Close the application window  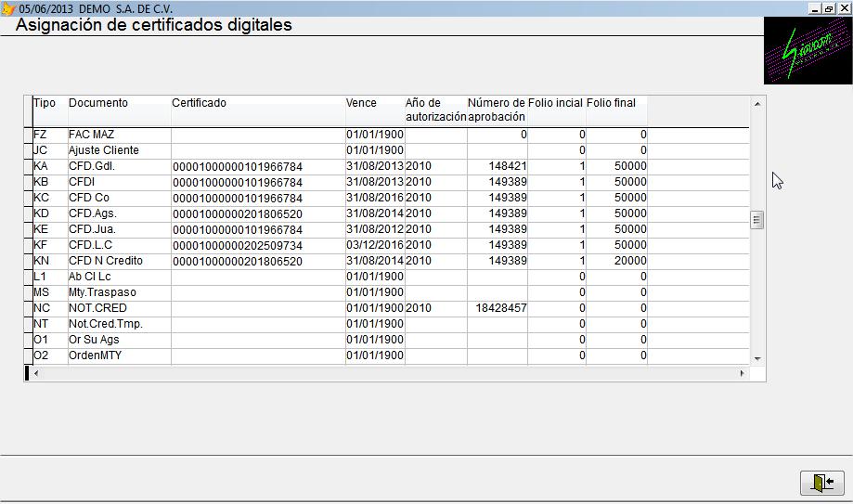click(844, 8)
